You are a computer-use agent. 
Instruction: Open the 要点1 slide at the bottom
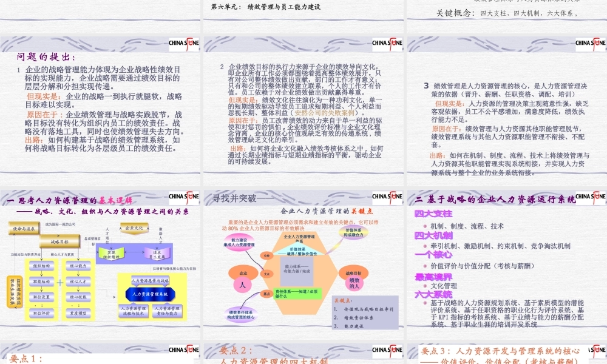click(100, 353)
